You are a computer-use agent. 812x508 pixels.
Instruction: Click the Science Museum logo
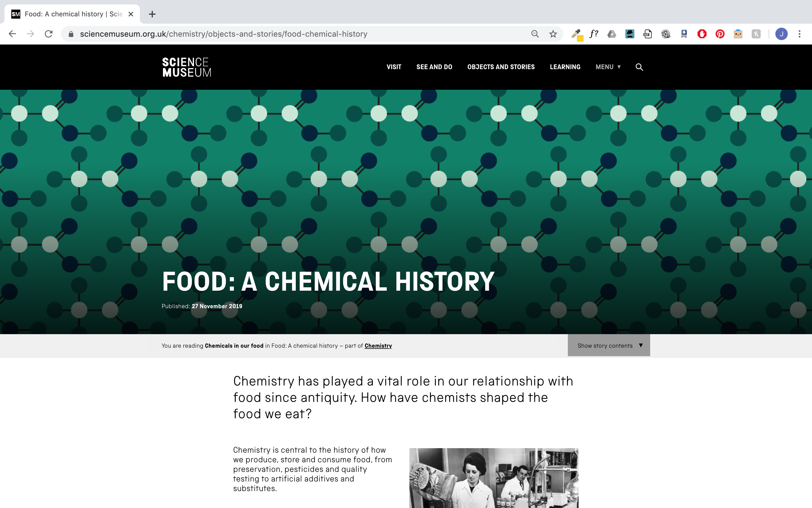pos(187,67)
